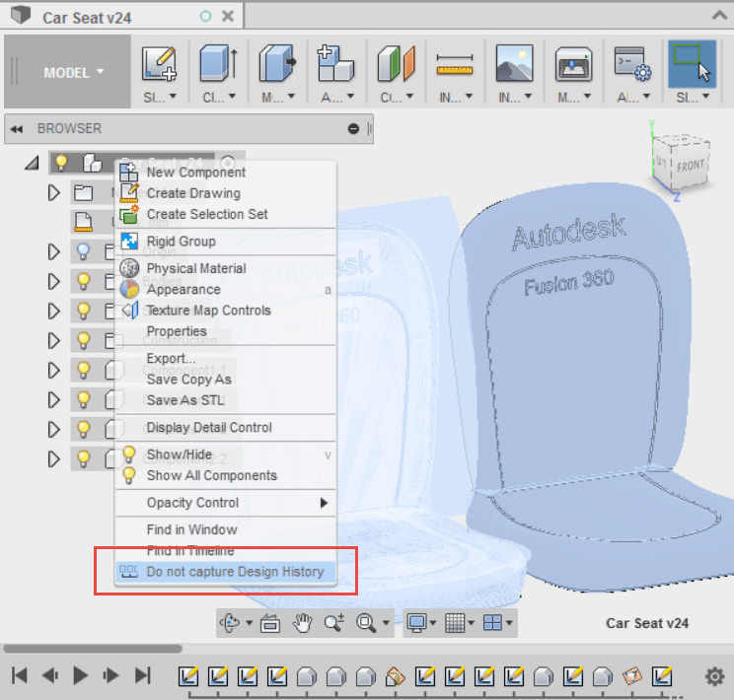This screenshot has height=700, width=734.
Task: Select the Inspect measure ruler icon
Action: click(x=455, y=64)
